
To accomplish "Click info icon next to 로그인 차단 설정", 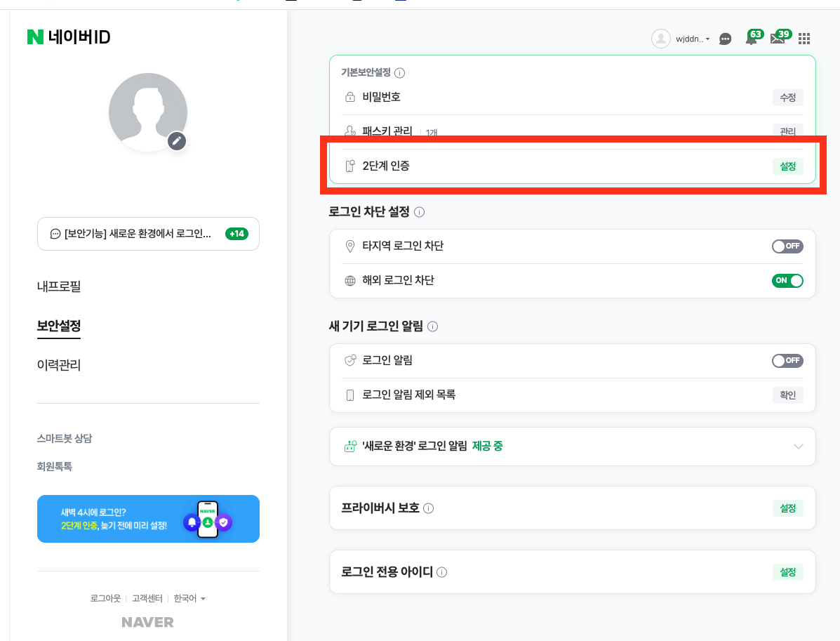I will [420, 212].
